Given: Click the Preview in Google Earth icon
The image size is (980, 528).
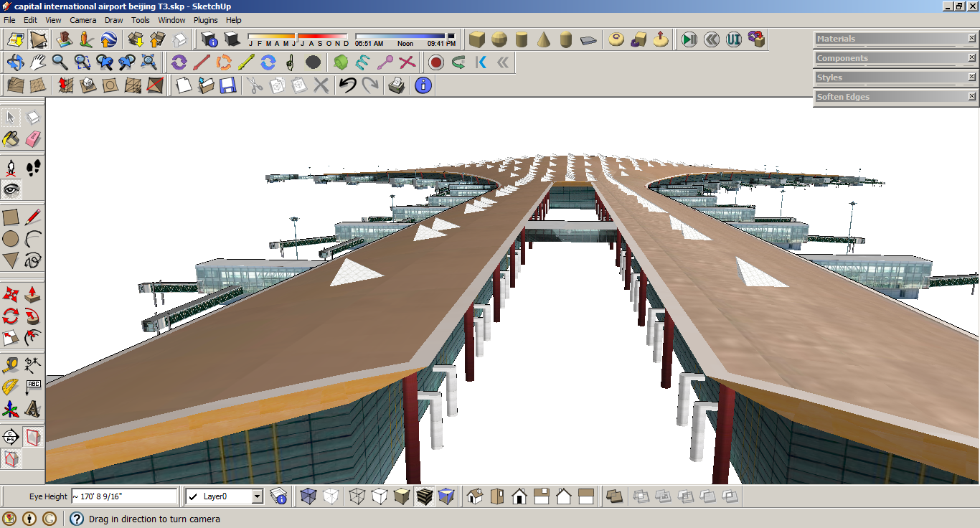Looking at the screenshot, I should 109,39.
